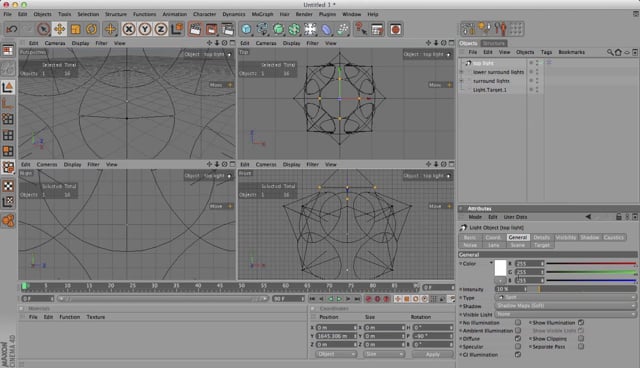Click Apply in the Coordinates panel
Image resolution: width=640 pixels, height=368 pixels.
[432, 354]
